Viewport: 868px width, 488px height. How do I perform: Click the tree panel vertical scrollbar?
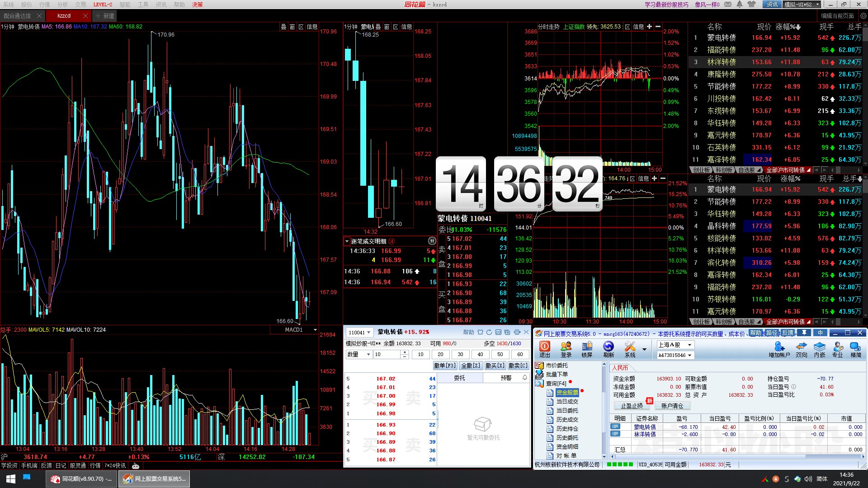tap(604, 410)
